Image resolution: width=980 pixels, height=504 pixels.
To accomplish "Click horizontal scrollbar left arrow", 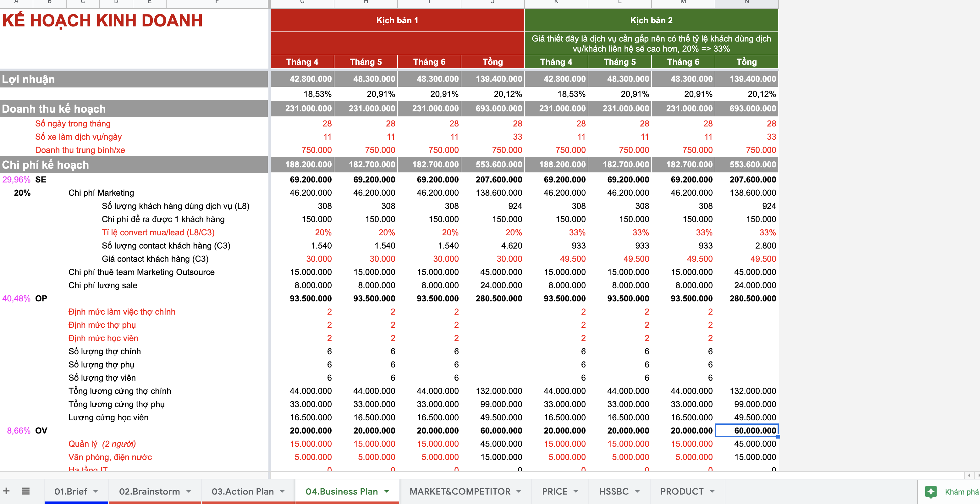I will [x=969, y=475].
